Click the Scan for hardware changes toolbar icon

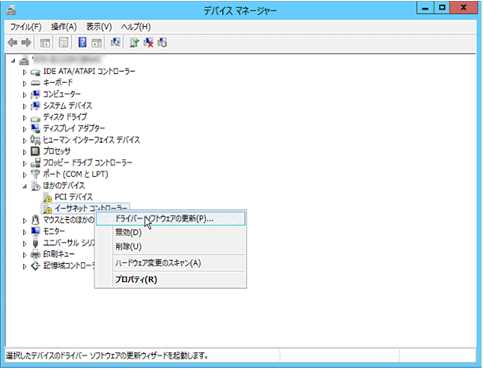point(115,42)
